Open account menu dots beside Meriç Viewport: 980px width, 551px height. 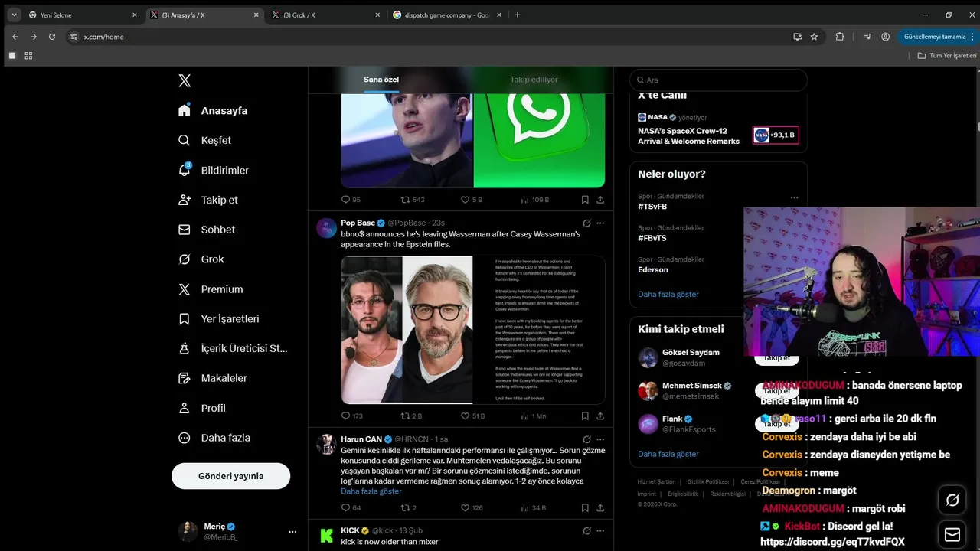292,531
